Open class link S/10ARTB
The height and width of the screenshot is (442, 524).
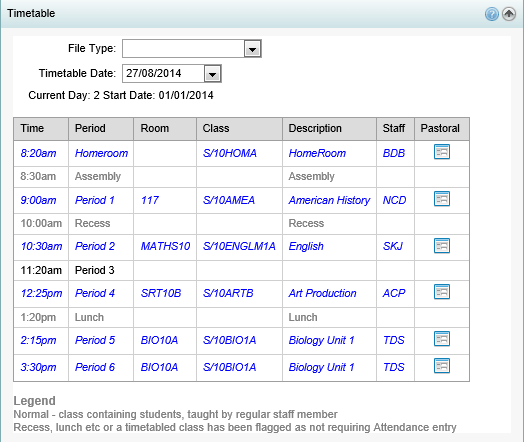[228, 293]
